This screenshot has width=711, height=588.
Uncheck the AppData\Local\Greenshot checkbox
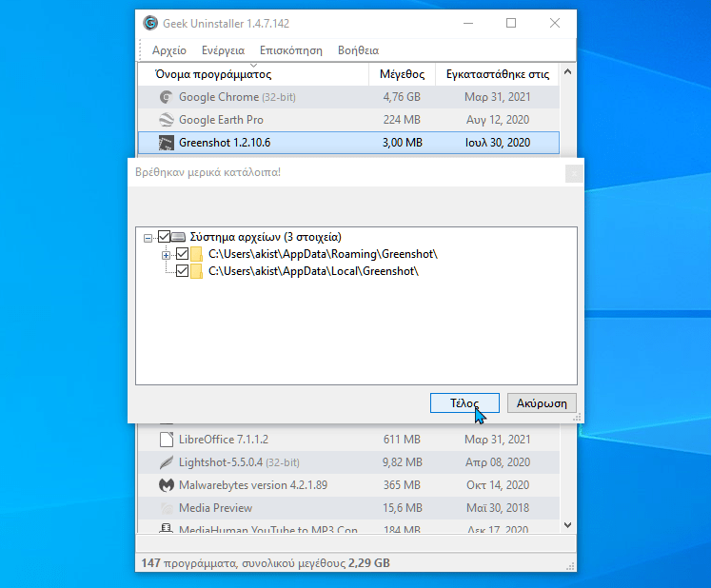point(183,270)
